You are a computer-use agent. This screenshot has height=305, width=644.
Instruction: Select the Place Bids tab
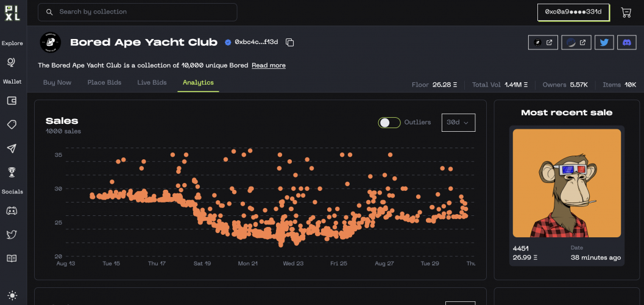click(104, 82)
